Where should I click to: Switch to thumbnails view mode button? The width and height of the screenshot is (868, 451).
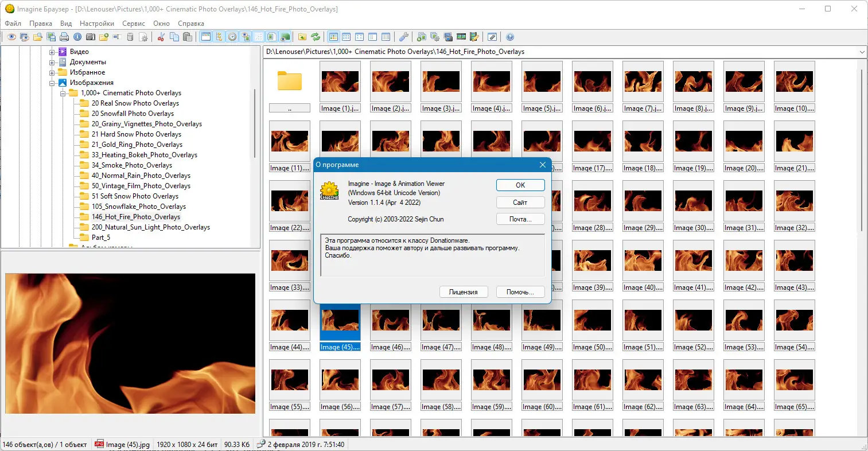tap(333, 37)
